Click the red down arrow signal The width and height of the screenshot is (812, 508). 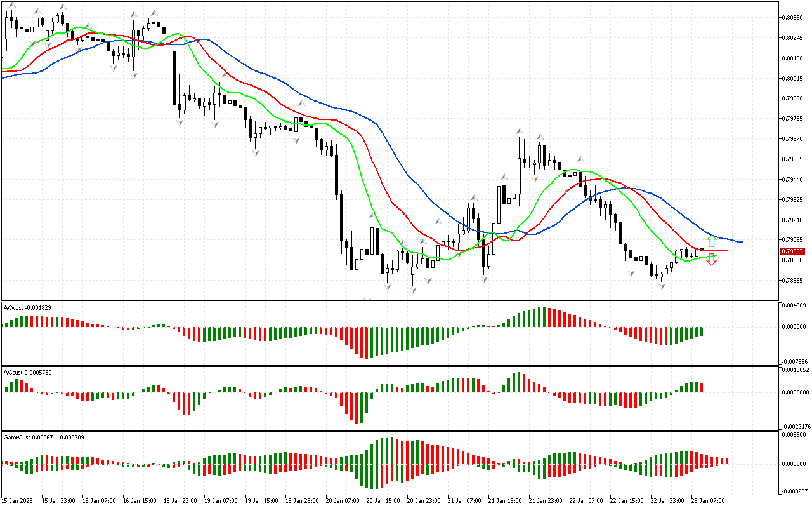point(712,260)
